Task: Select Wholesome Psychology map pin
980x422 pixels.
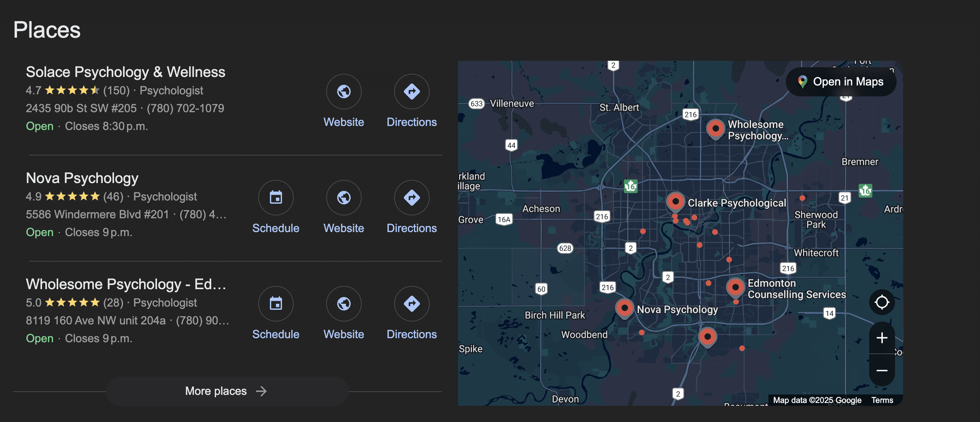Action: pos(715,129)
